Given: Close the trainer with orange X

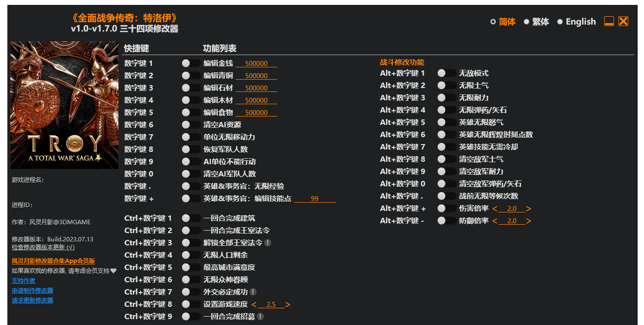Looking at the screenshot, I should click(623, 22).
